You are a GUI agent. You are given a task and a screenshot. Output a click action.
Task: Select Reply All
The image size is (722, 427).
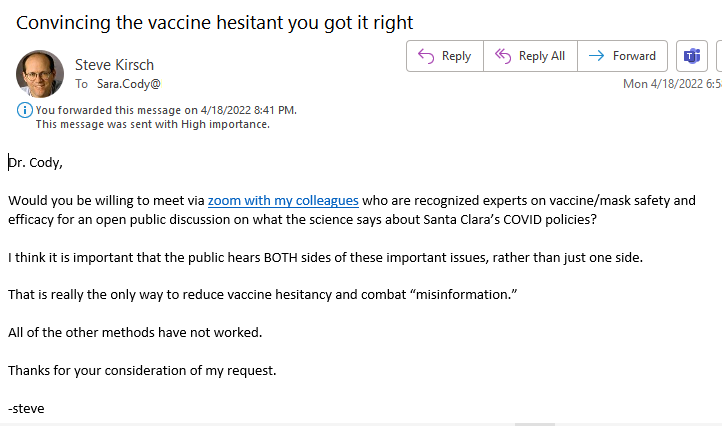(x=530, y=56)
